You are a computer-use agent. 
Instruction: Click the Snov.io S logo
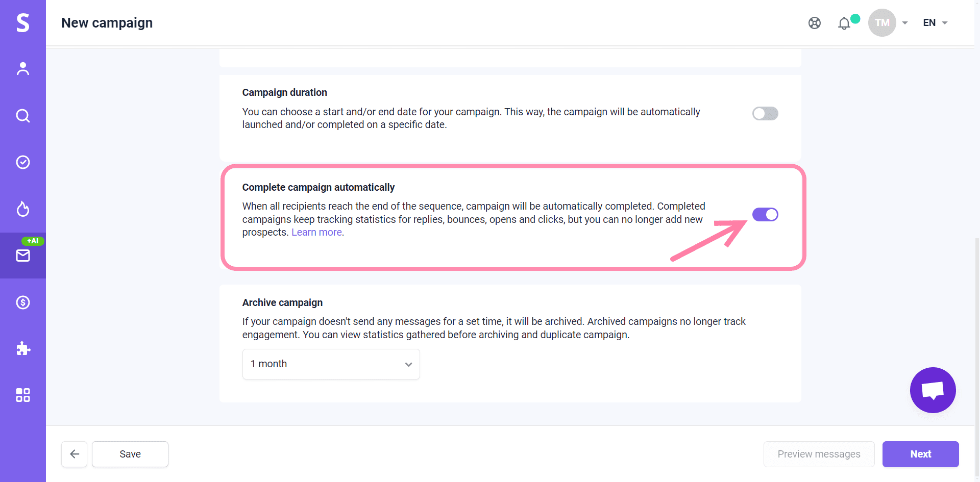[x=23, y=23]
